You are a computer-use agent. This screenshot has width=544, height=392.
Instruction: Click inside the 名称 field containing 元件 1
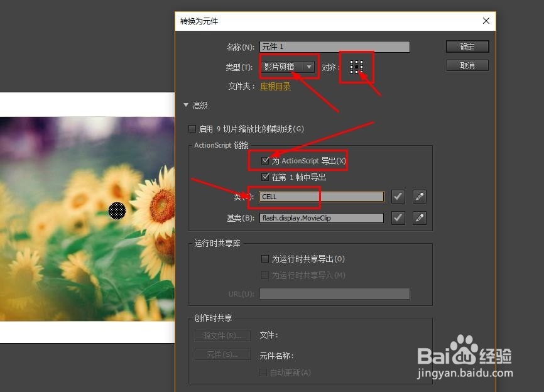(333, 46)
